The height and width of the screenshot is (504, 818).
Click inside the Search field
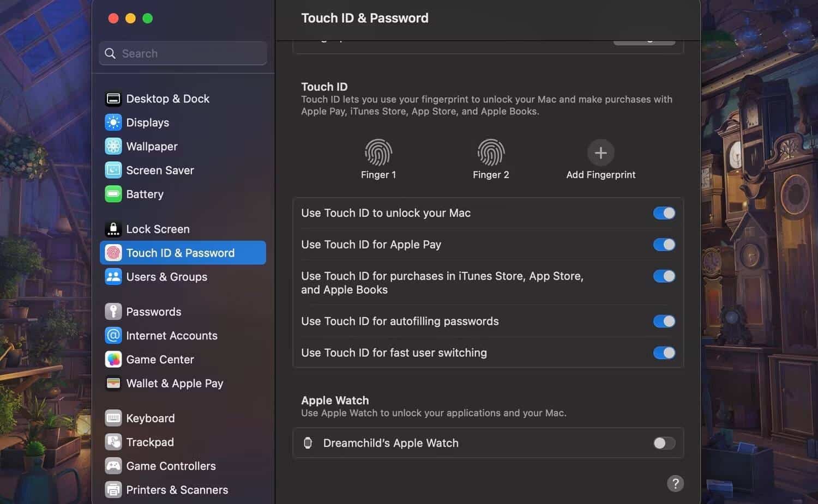183,53
